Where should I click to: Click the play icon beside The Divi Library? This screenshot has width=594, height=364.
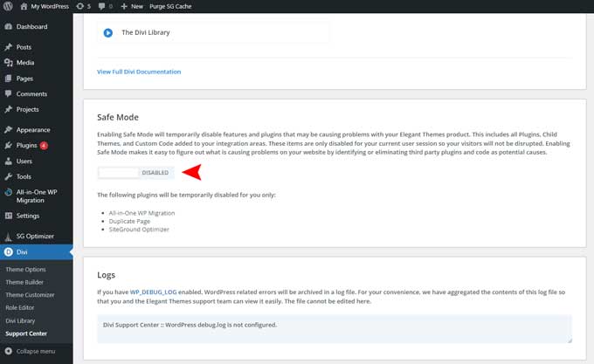coord(108,33)
